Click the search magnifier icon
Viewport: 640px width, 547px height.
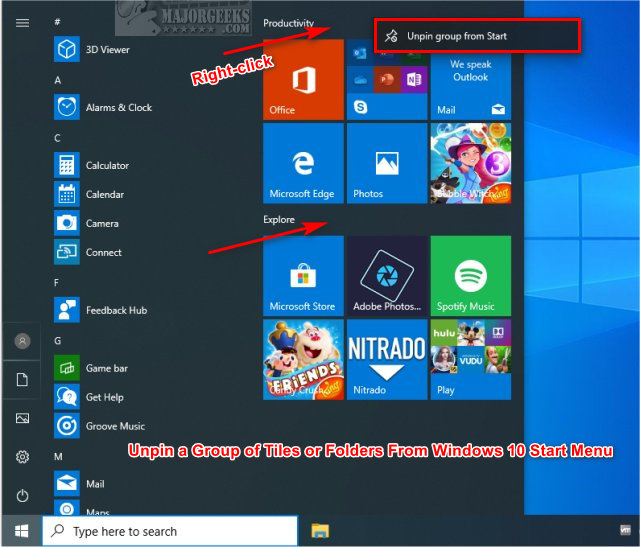(58, 531)
